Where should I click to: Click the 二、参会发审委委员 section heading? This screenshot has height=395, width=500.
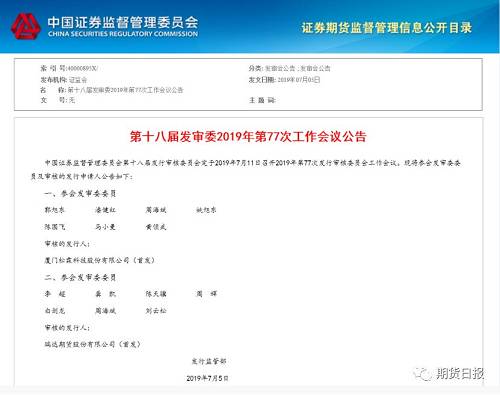click(80, 277)
